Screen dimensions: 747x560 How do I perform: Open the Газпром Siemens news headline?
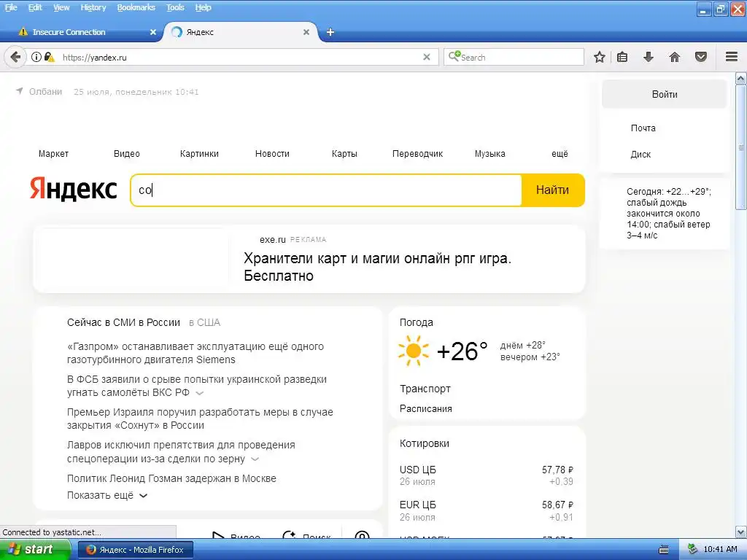coord(196,353)
